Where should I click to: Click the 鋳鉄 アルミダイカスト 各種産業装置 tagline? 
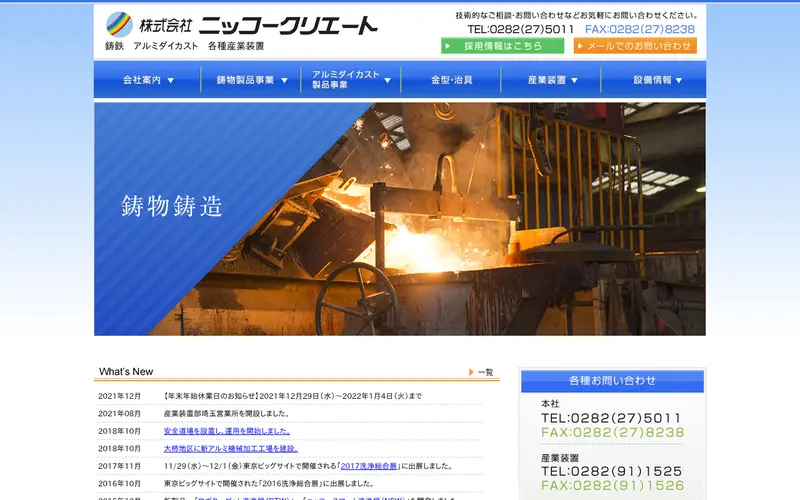pyautogui.click(x=185, y=46)
